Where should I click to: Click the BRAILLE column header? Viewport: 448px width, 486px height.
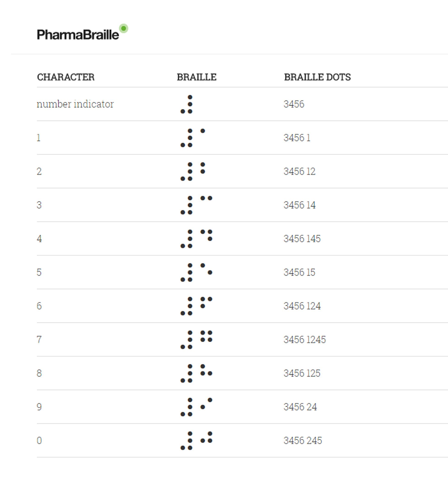(x=197, y=77)
